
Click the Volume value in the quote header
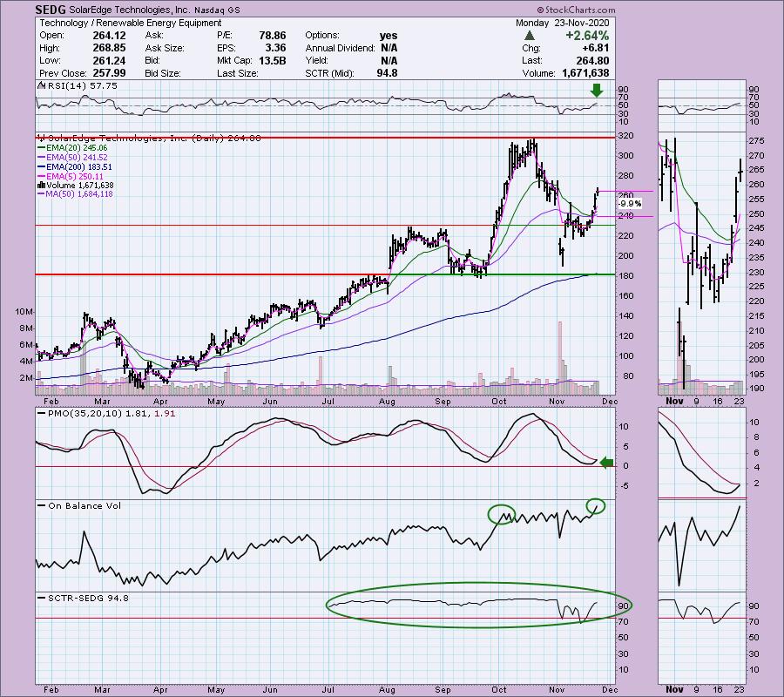585,73
